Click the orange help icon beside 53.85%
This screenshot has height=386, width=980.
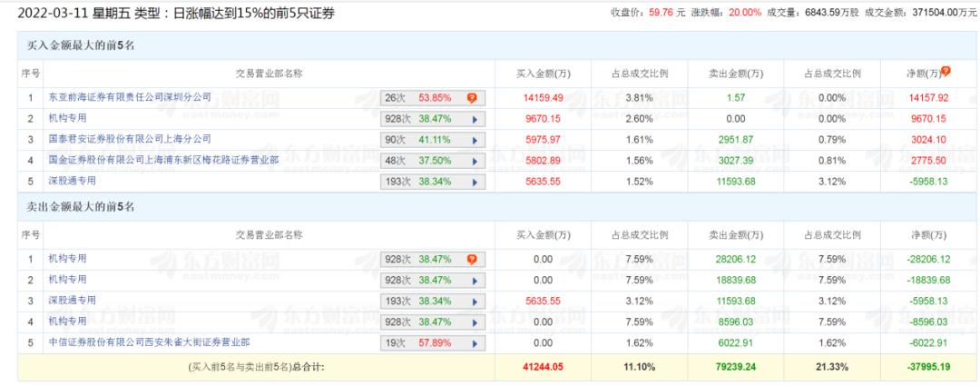click(472, 97)
